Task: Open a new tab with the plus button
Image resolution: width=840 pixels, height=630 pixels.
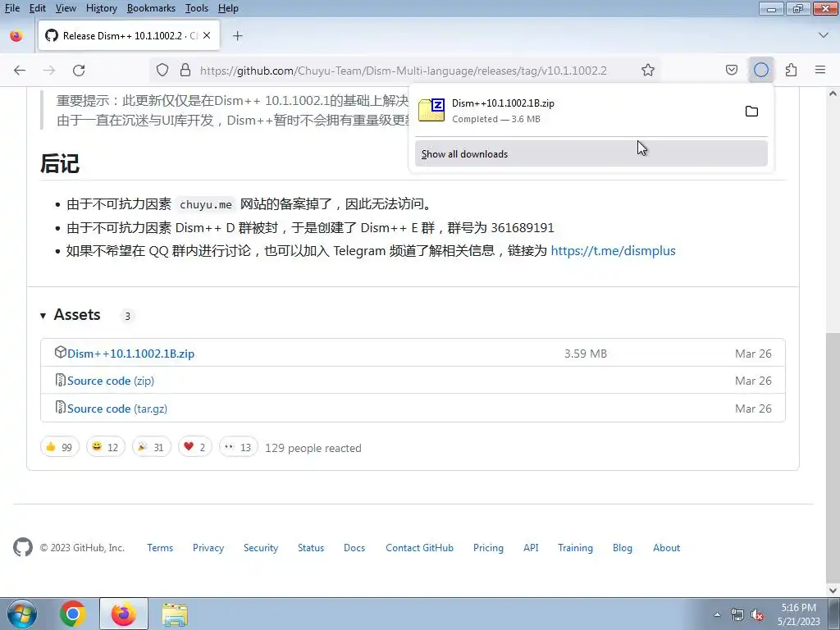Action: click(x=237, y=36)
